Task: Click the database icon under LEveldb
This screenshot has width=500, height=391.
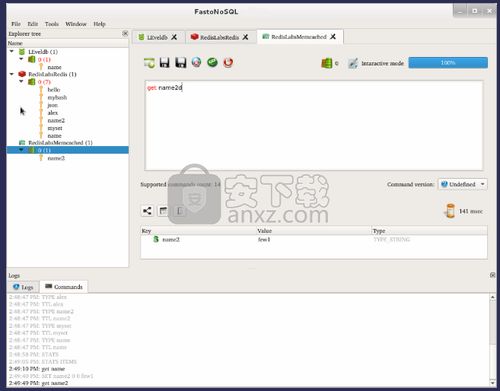Action: (x=32, y=59)
